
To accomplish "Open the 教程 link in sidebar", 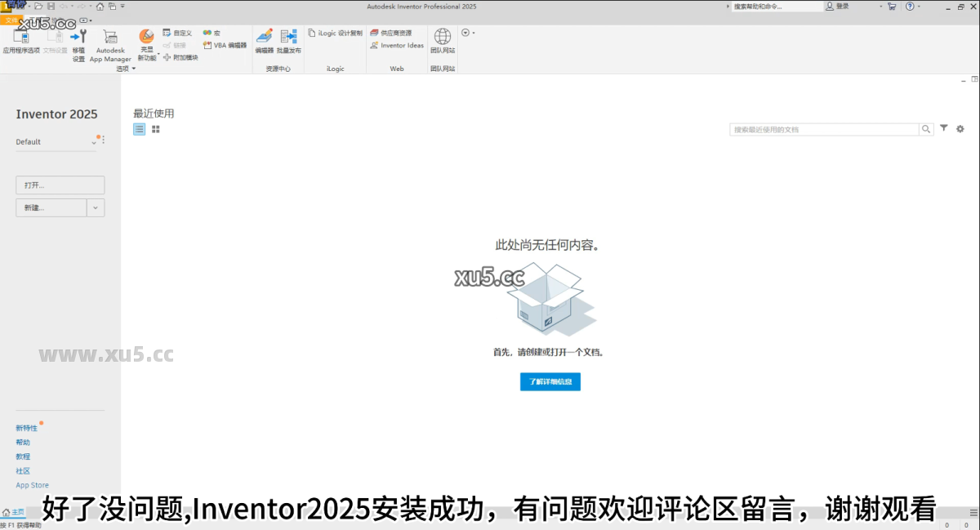I will [x=22, y=457].
